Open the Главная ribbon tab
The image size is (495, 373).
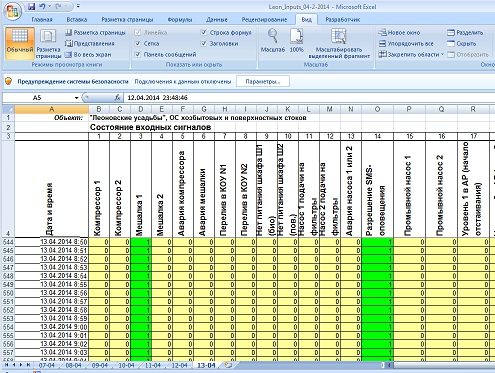[x=42, y=20]
